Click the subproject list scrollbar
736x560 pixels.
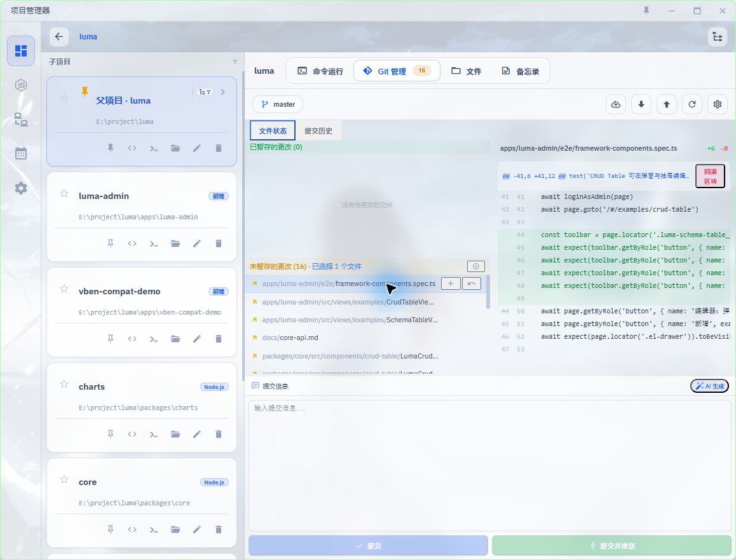pos(243,225)
